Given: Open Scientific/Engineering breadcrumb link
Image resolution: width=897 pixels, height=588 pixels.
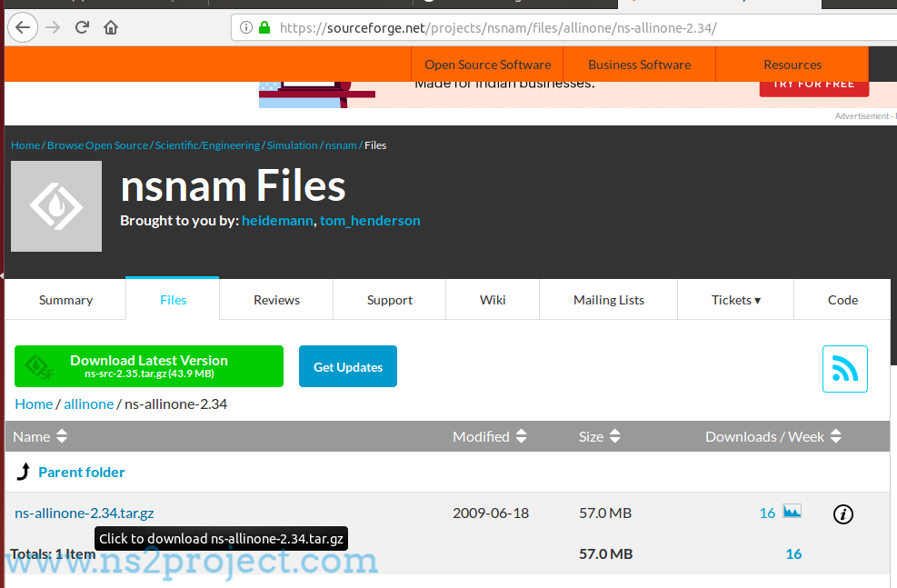Looking at the screenshot, I should 207,145.
